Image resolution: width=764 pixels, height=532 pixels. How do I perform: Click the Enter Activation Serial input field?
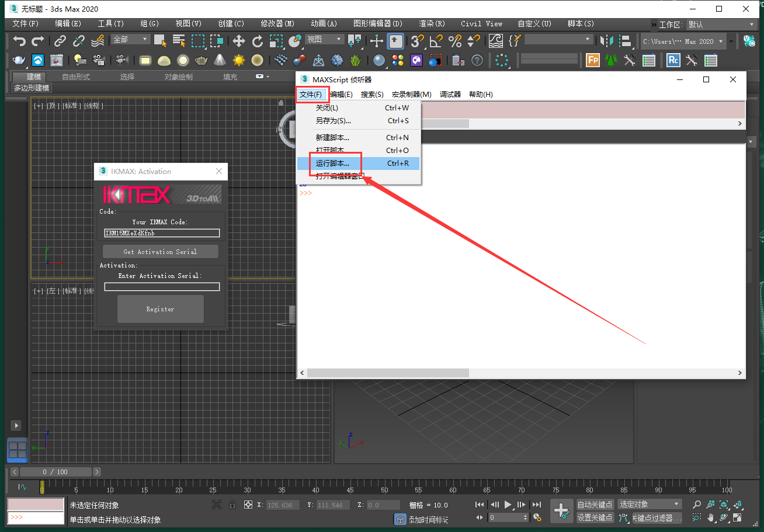point(162,287)
